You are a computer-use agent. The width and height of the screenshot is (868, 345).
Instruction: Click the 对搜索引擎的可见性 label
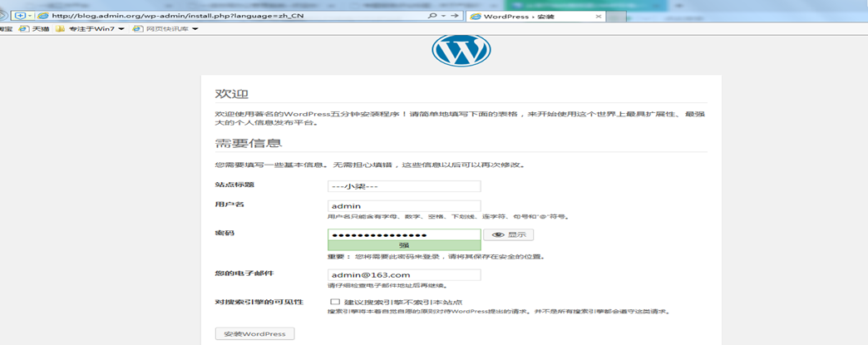[x=259, y=302]
